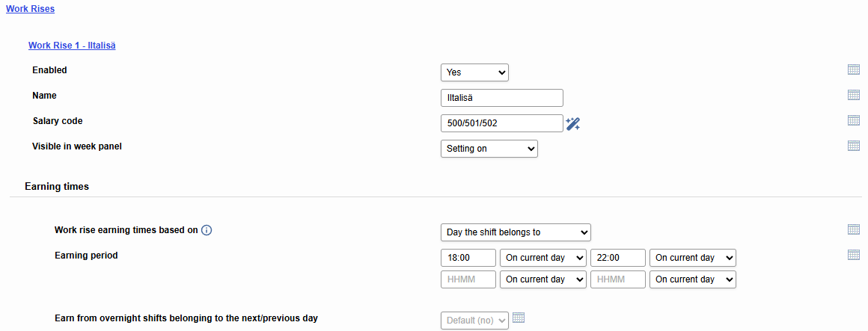Open the Work Rises link

pos(31,9)
